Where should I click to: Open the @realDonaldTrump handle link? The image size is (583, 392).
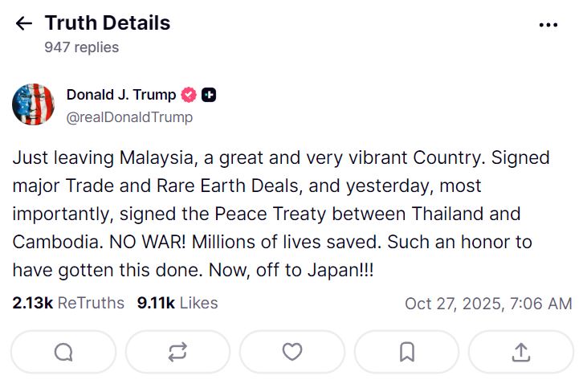click(x=129, y=117)
